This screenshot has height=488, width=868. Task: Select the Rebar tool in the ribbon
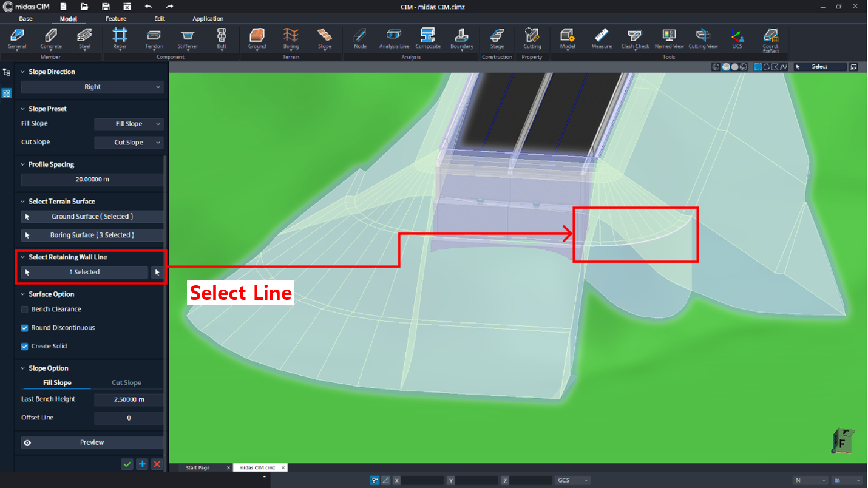point(120,38)
